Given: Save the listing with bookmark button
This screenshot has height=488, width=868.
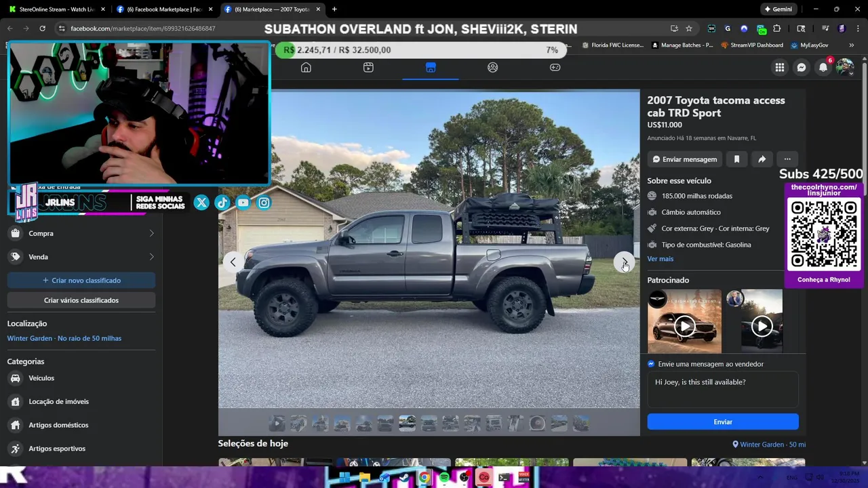Looking at the screenshot, I should (736, 159).
